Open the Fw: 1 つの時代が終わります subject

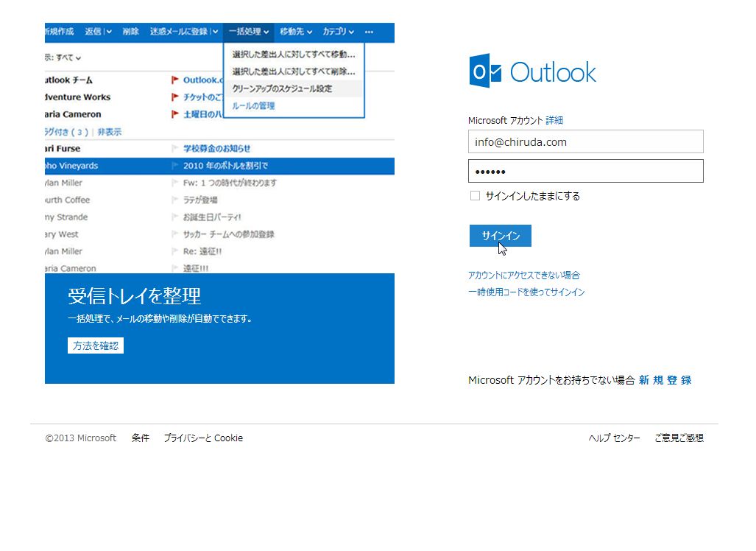tap(230, 183)
